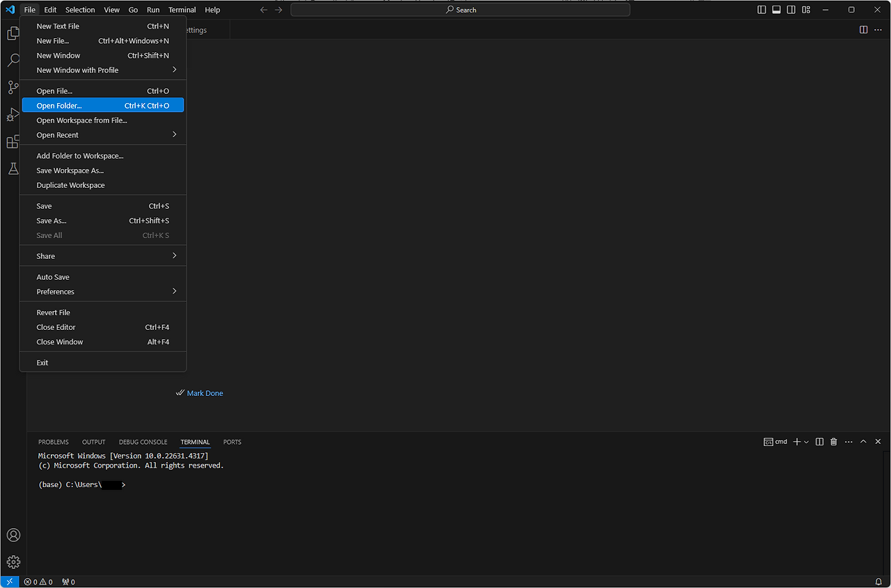Viewport: 891px width, 588px height.
Task: Open the Extensions view
Action: pos(13,141)
